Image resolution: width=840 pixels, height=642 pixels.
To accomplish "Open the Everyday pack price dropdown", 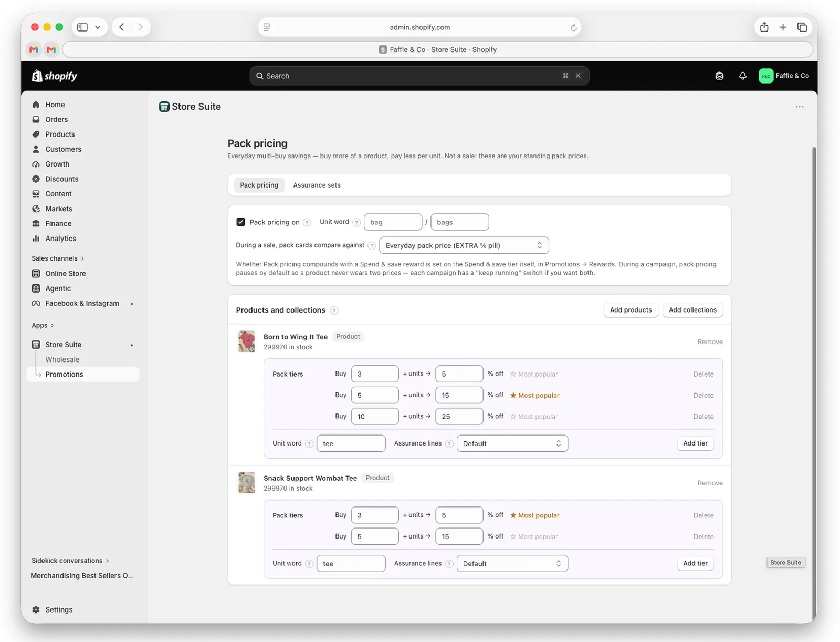I will click(464, 245).
